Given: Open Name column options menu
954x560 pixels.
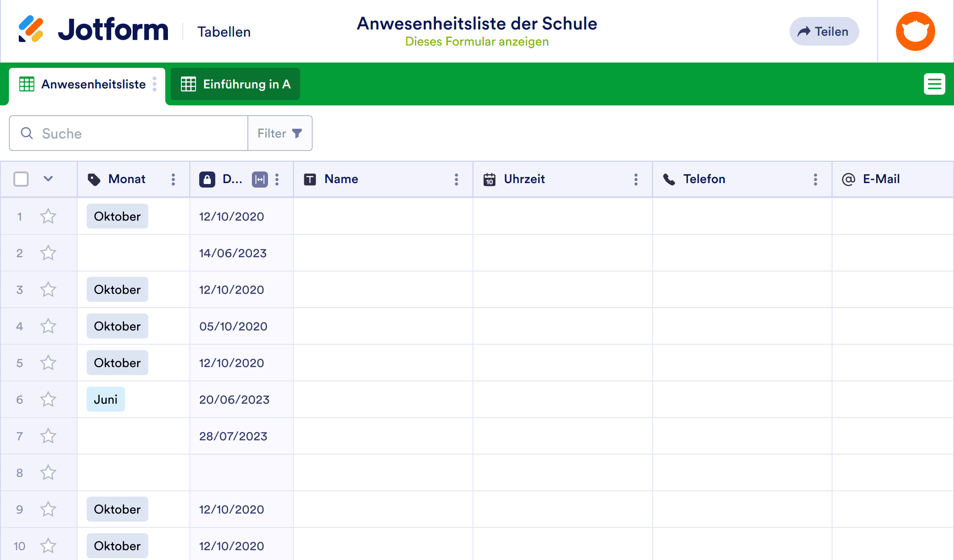Looking at the screenshot, I should click(456, 180).
